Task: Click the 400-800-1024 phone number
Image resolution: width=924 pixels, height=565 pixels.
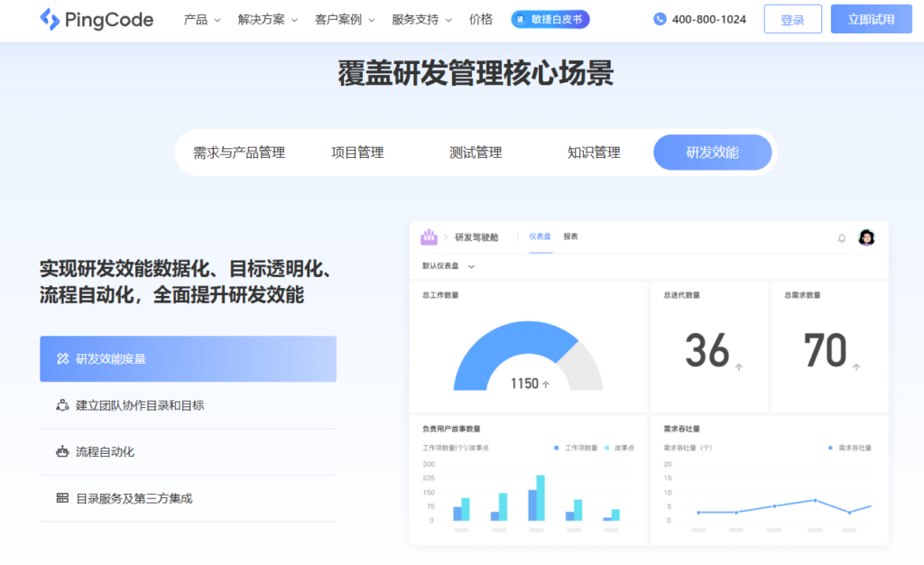Action: pos(709,20)
